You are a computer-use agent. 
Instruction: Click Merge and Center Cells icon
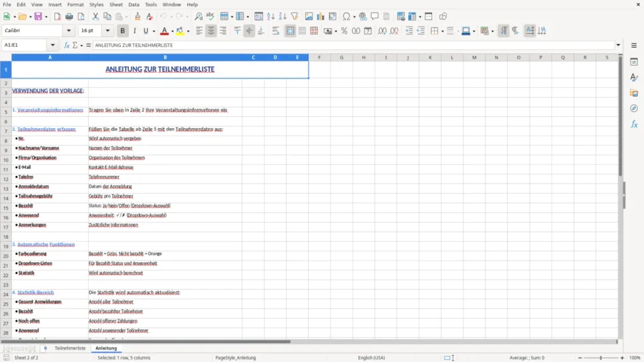(x=291, y=31)
